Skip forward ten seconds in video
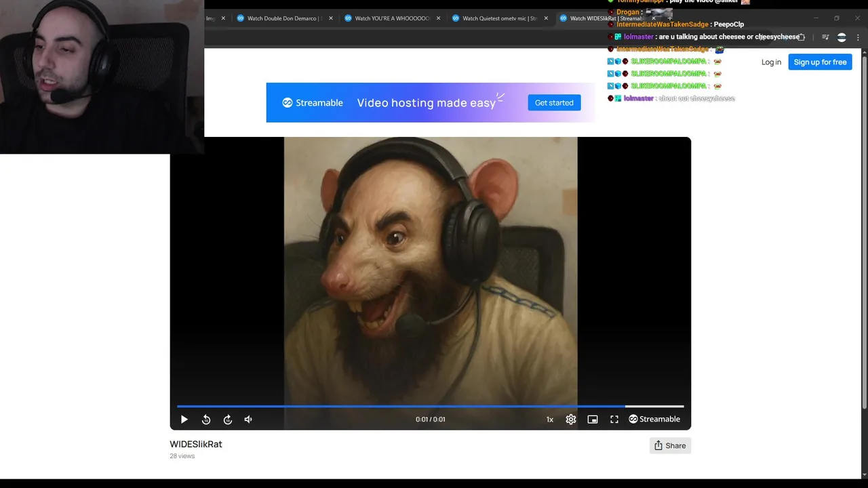The width and height of the screenshot is (868, 488). [228, 420]
